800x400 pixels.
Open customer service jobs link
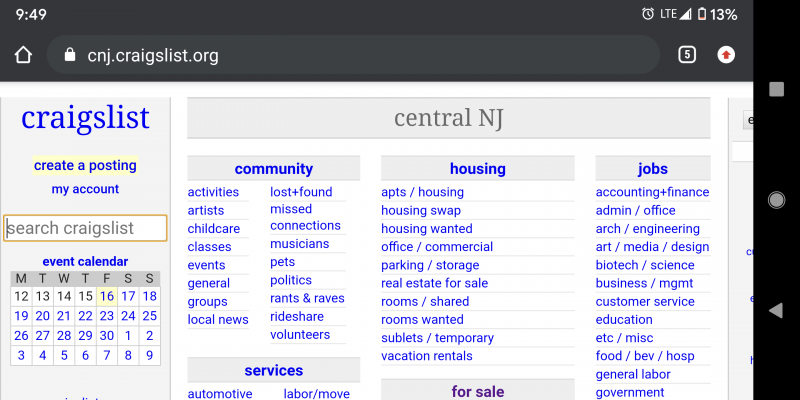(x=645, y=302)
